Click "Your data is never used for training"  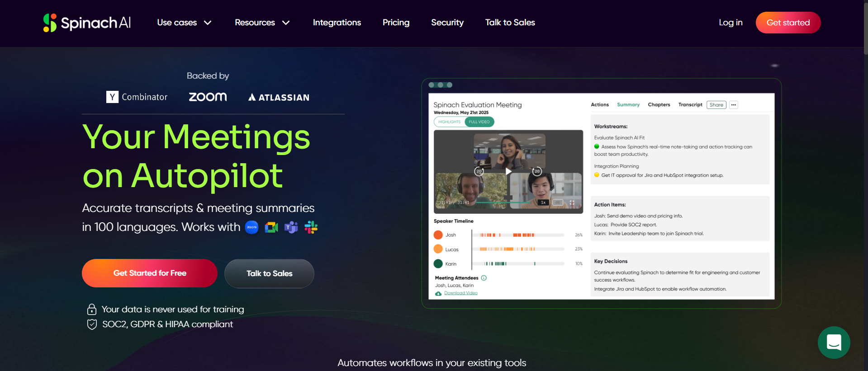[x=173, y=310]
